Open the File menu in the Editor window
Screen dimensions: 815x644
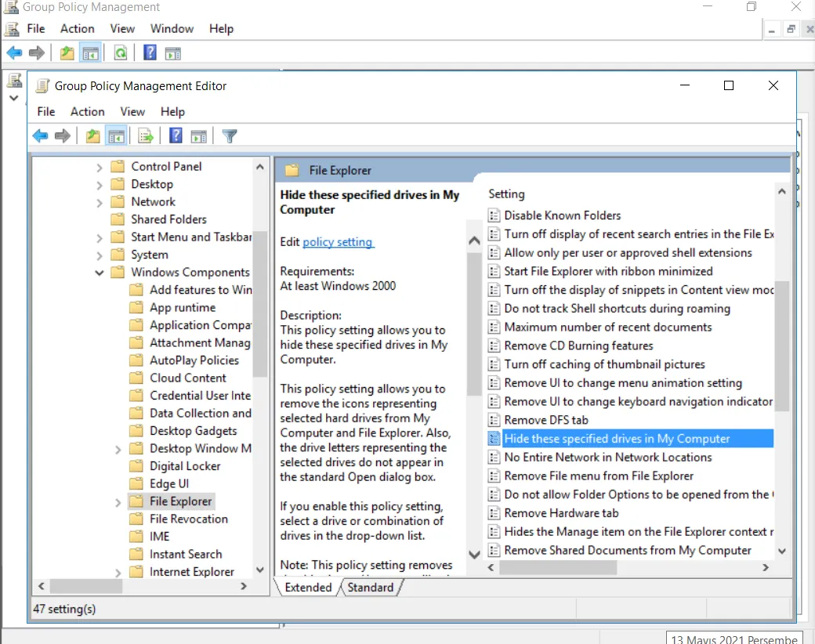[45, 112]
